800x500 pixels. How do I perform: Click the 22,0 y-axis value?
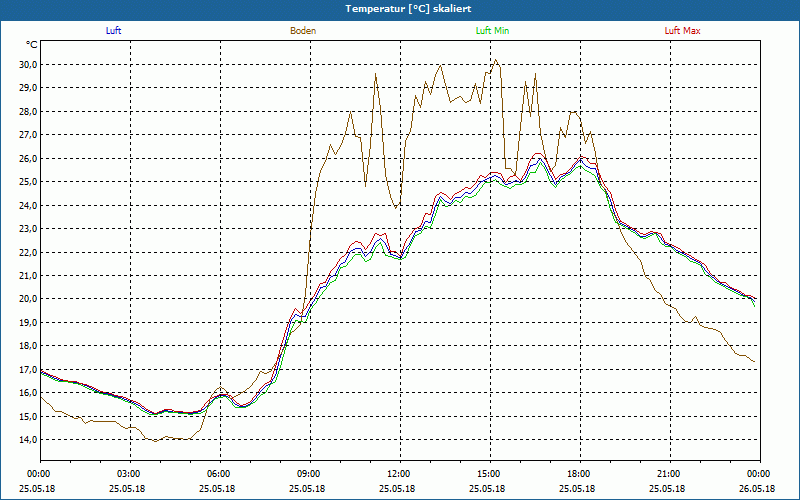pos(28,252)
